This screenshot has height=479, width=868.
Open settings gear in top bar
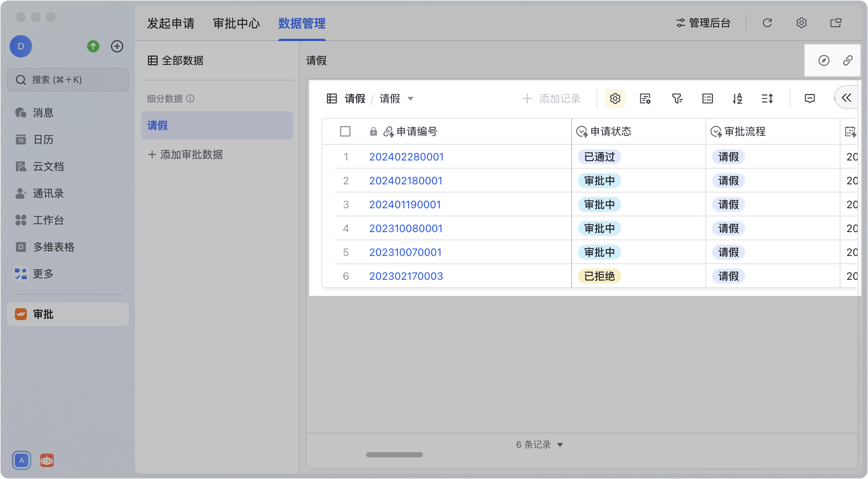(801, 23)
